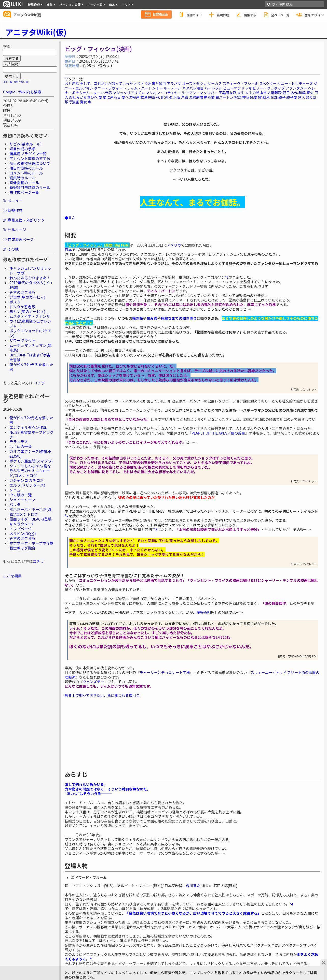This screenshot has height=980, width=327.
Task: Click the 操作ガイド book icon
Action: tap(182, 15)
